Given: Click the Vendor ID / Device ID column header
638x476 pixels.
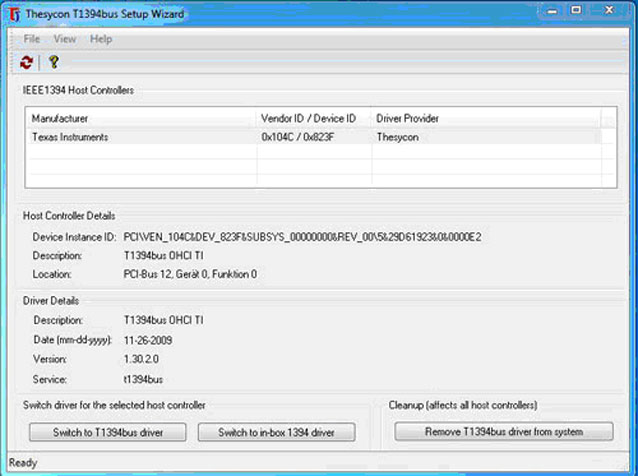Looking at the screenshot, I should coord(313,119).
